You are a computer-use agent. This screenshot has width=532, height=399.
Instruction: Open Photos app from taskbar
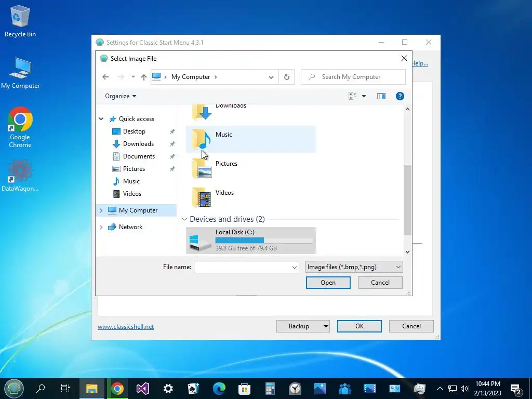pos(320,389)
